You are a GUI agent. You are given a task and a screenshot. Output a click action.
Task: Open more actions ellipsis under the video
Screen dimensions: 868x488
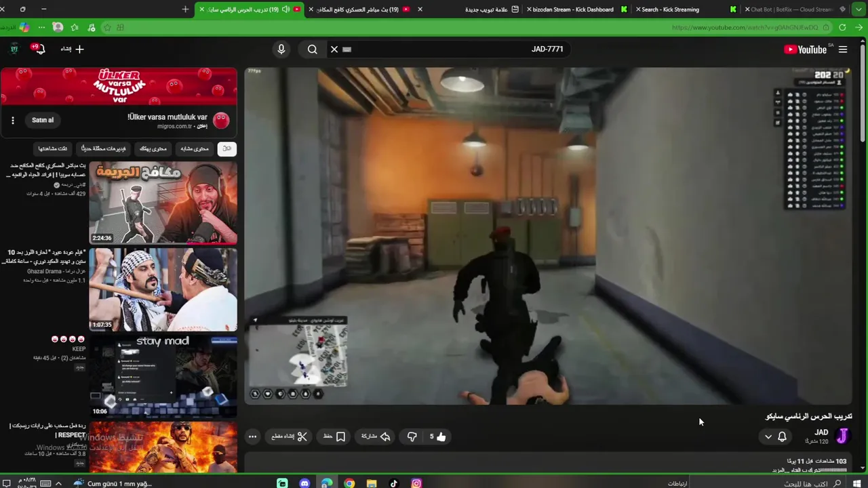[252, 436]
